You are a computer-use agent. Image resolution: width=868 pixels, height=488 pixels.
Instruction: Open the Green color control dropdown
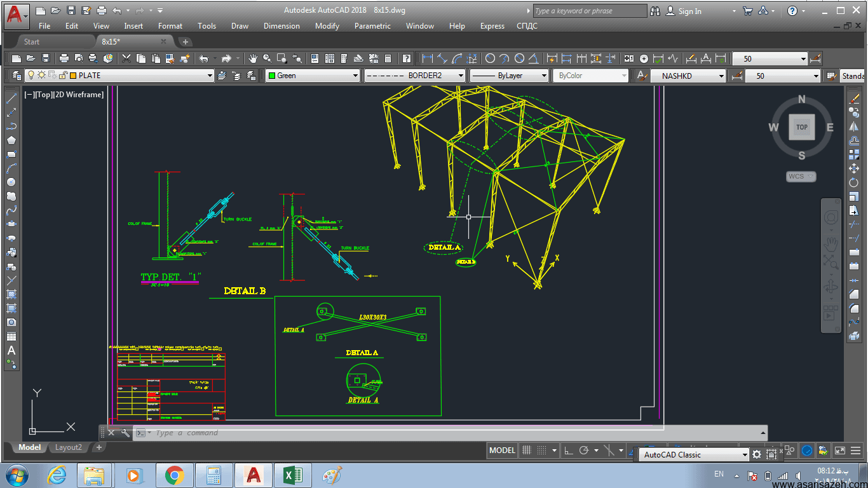(313, 75)
